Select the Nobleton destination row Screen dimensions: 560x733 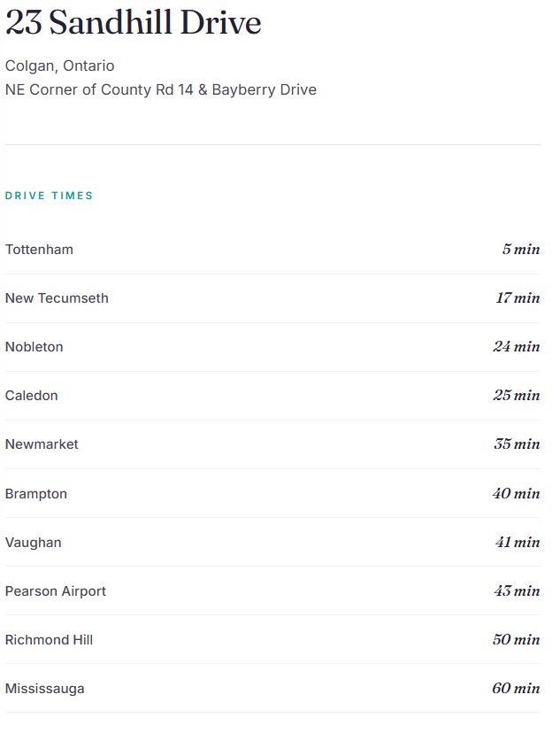pos(272,347)
